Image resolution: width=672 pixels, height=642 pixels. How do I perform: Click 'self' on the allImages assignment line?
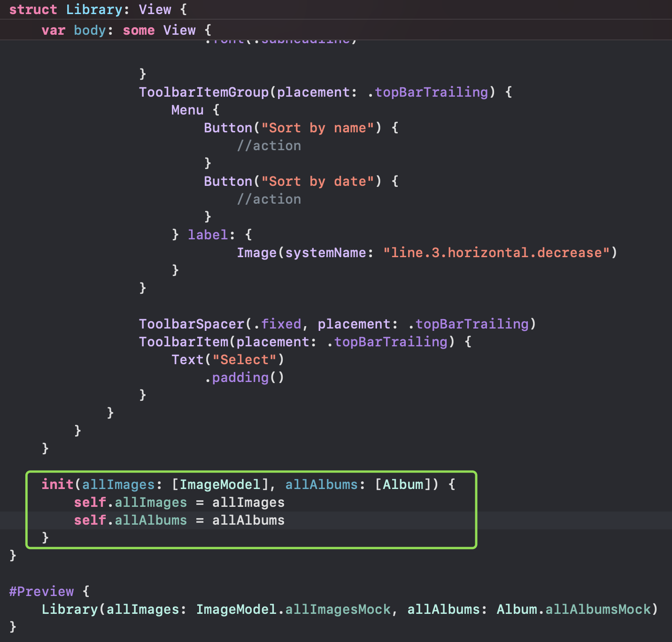(90, 502)
